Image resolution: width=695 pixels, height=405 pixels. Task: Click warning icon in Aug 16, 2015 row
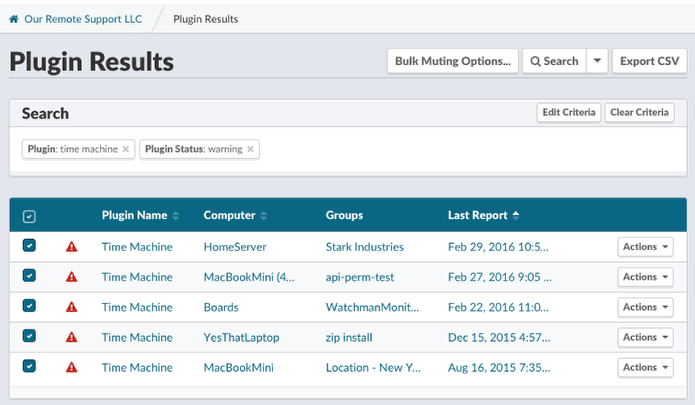tap(71, 367)
